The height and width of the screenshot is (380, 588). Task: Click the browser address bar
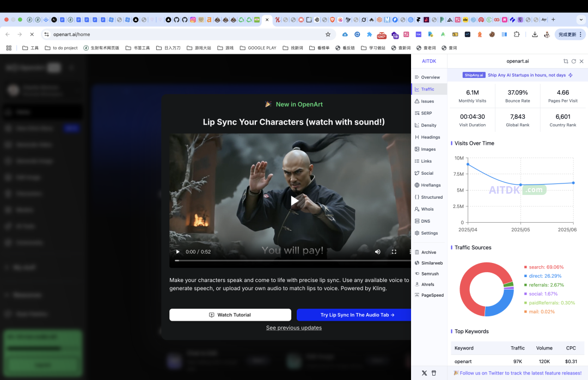(x=187, y=34)
